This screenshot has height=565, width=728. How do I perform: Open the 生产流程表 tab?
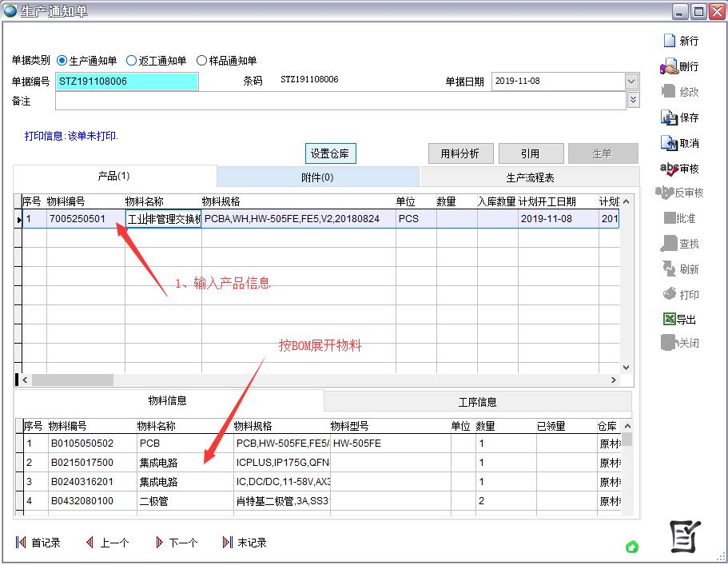(x=529, y=177)
